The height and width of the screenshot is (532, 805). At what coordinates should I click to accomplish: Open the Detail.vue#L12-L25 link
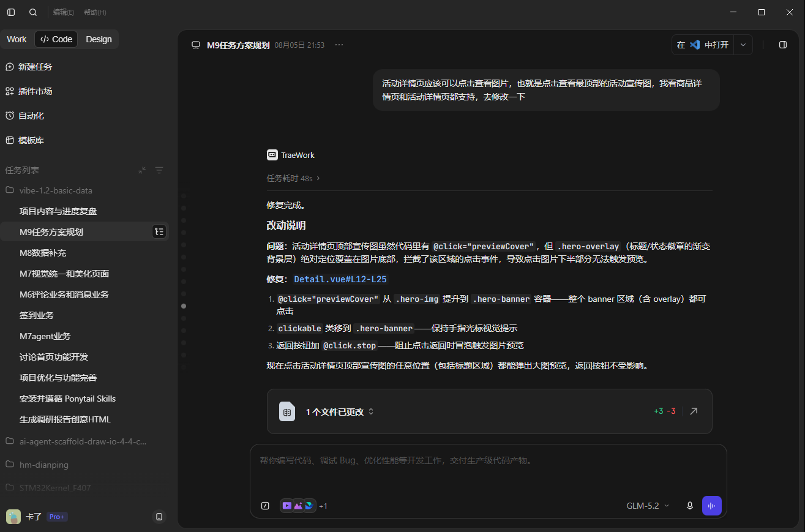point(340,279)
